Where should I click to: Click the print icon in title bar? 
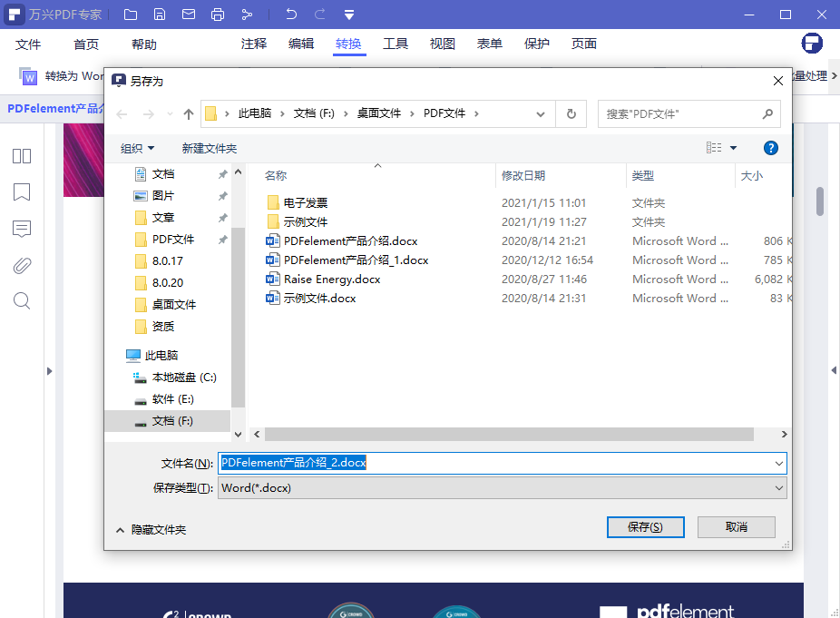(x=218, y=15)
